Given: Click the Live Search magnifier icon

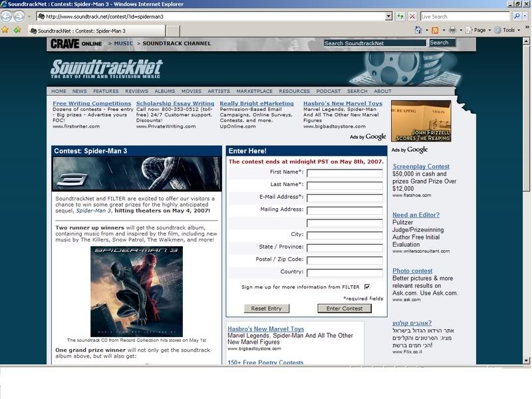Looking at the screenshot, I should point(517,16).
